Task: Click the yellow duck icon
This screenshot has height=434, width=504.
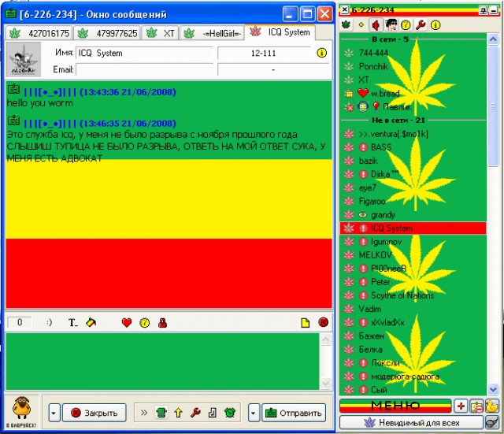Action: pyautogui.click(x=491, y=406)
